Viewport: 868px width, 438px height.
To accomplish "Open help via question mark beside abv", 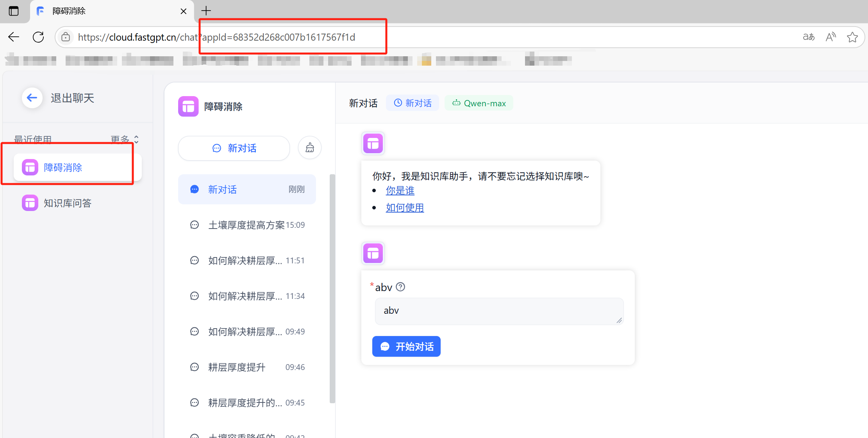I will pyautogui.click(x=400, y=287).
